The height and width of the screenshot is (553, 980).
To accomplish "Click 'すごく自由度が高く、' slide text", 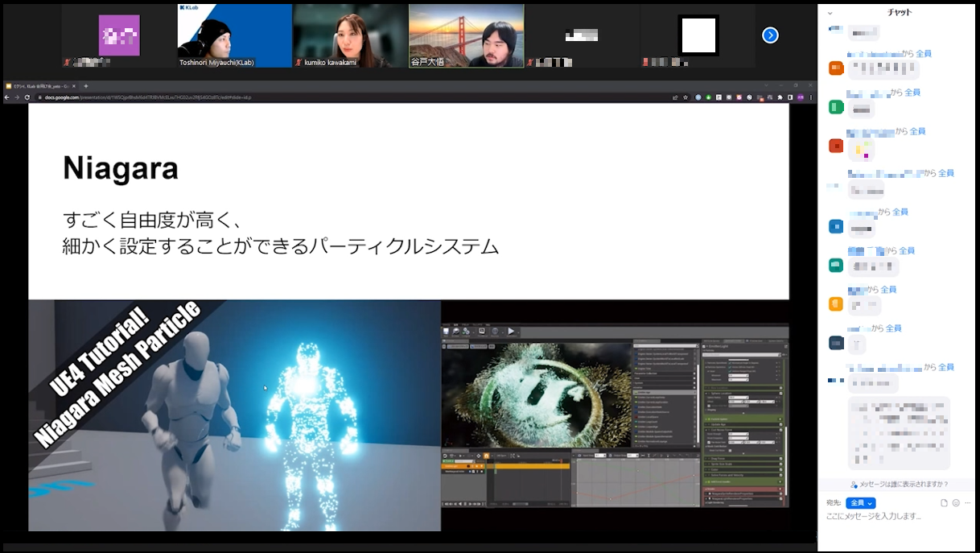I will [153, 219].
